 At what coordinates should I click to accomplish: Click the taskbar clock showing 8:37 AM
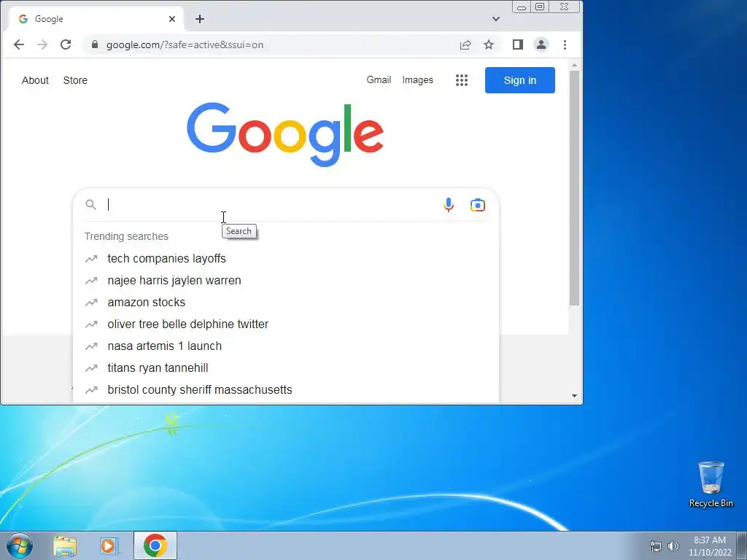pyautogui.click(x=710, y=546)
